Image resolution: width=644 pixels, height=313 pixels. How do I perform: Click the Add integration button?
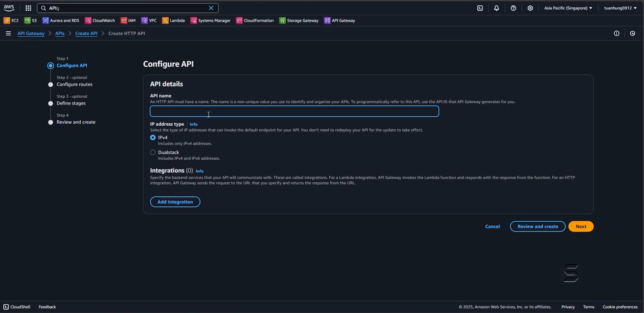(x=175, y=202)
